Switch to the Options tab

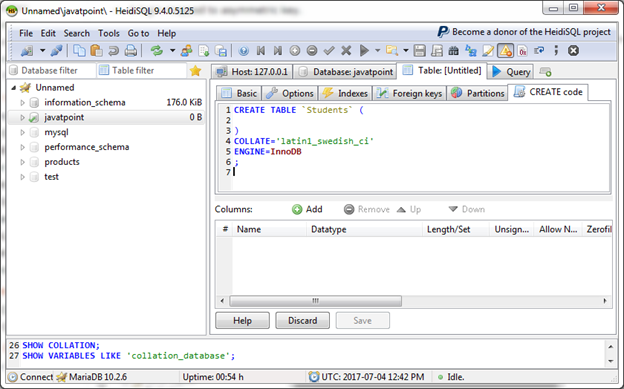click(290, 93)
